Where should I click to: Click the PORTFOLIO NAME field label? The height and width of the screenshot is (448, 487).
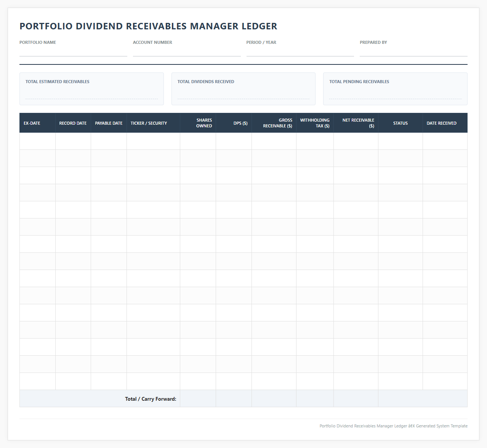click(x=38, y=42)
